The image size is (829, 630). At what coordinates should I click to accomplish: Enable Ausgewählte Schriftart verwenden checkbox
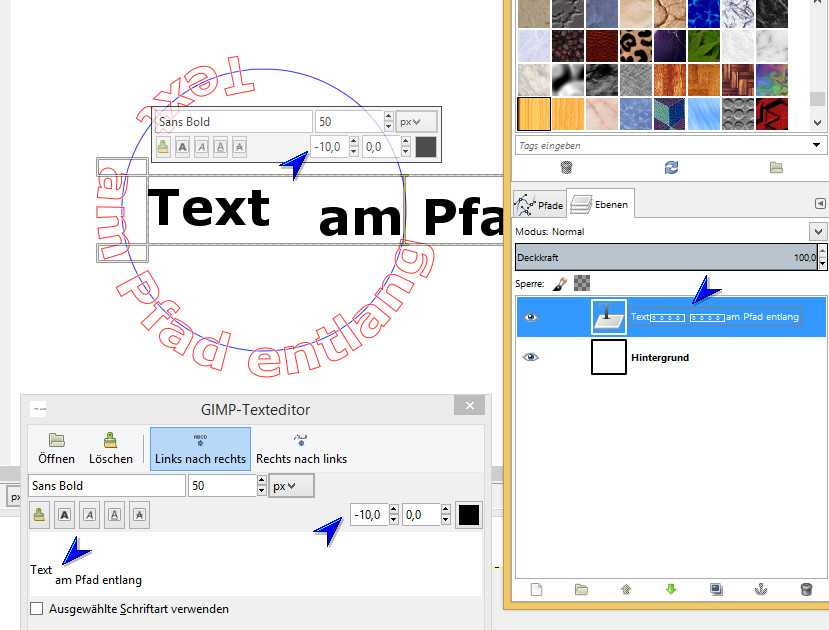click(x=36, y=608)
